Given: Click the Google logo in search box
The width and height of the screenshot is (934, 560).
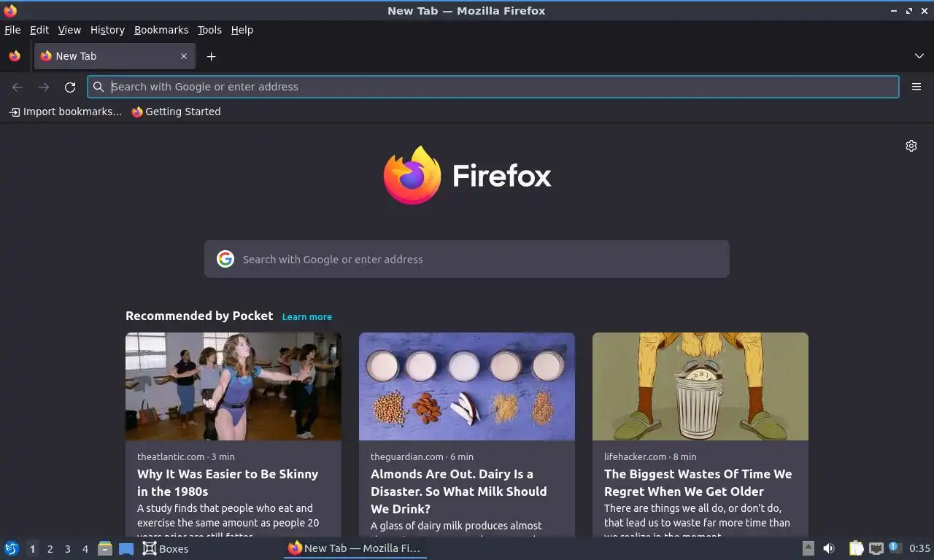Looking at the screenshot, I should point(225,259).
